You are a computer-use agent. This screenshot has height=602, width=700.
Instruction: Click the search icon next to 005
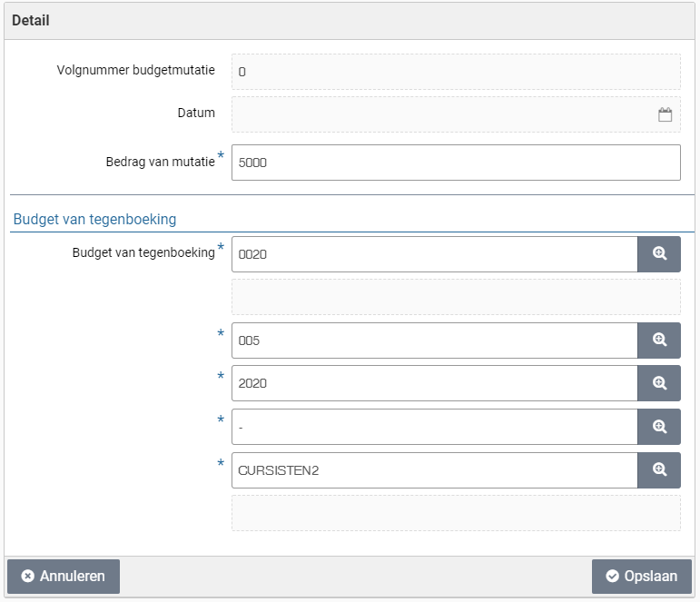coord(659,340)
